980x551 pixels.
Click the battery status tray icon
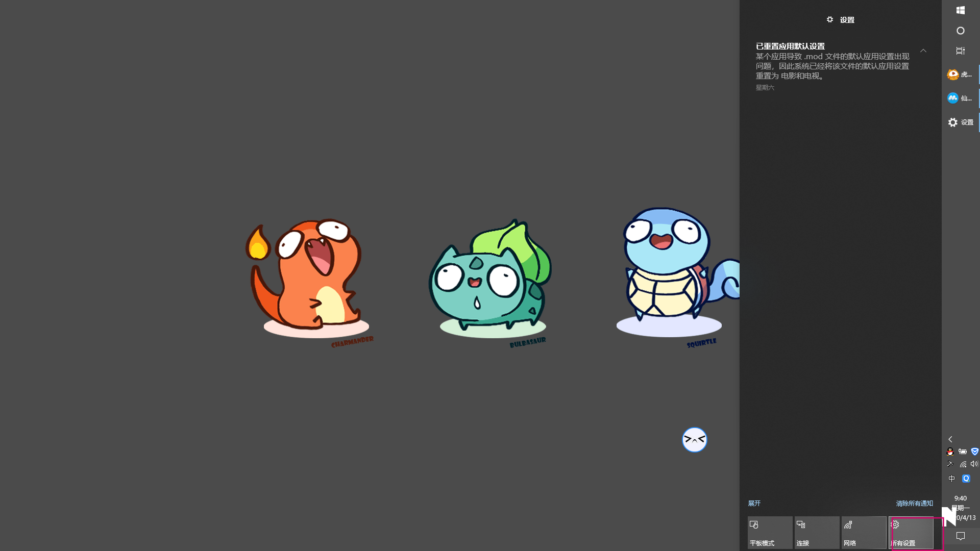click(962, 452)
